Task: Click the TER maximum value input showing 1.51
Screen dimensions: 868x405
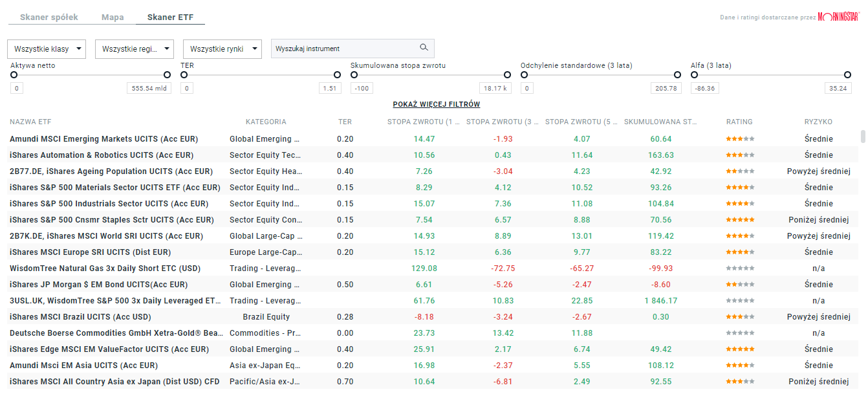Action: coord(330,88)
